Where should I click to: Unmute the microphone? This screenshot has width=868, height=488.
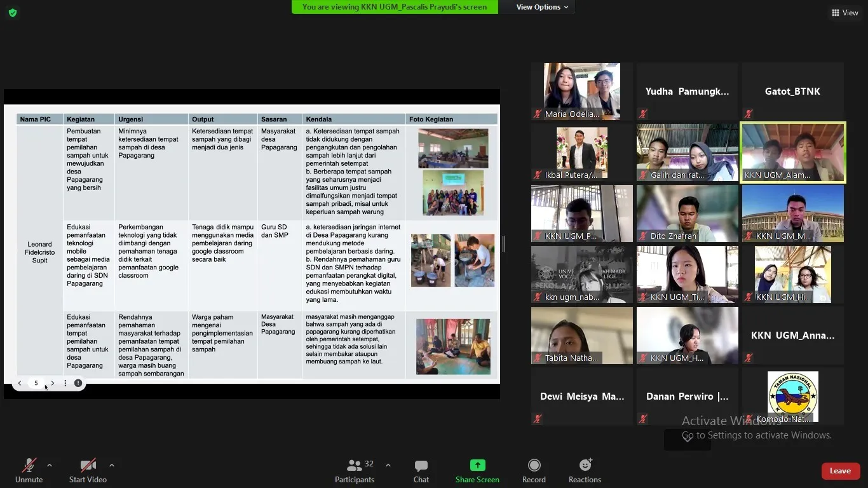tap(29, 470)
